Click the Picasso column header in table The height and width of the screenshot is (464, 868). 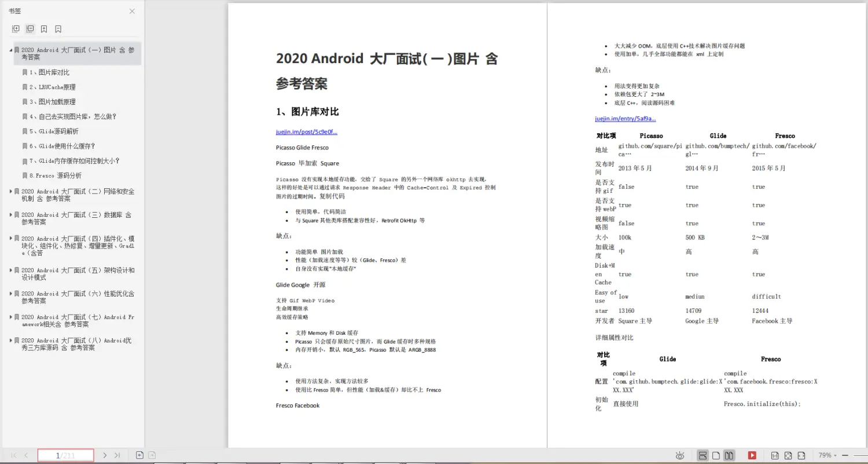(x=651, y=136)
